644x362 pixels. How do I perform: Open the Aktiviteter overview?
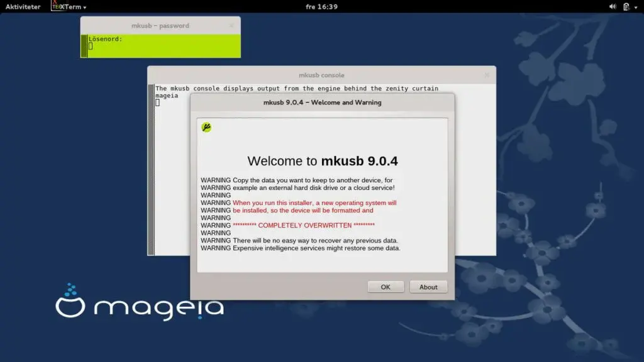pos(23,6)
